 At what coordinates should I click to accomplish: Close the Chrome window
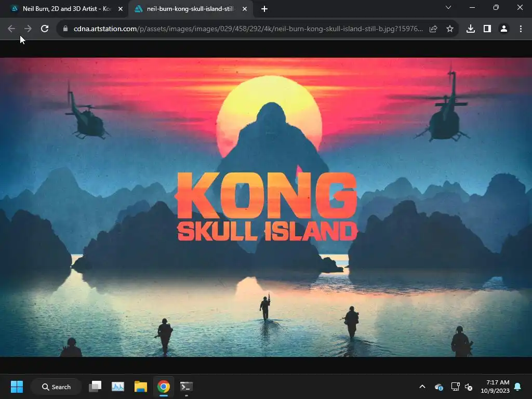[x=520, y=7]
